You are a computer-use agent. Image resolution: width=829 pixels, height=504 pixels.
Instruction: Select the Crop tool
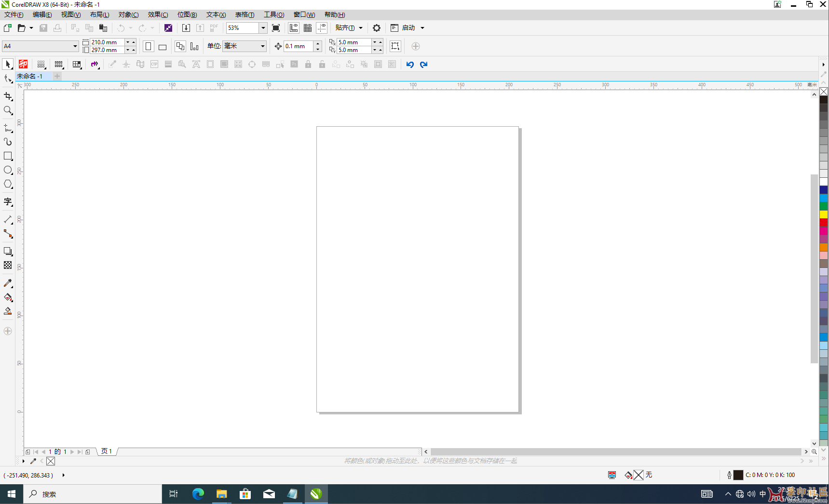[x=8, y=96]
